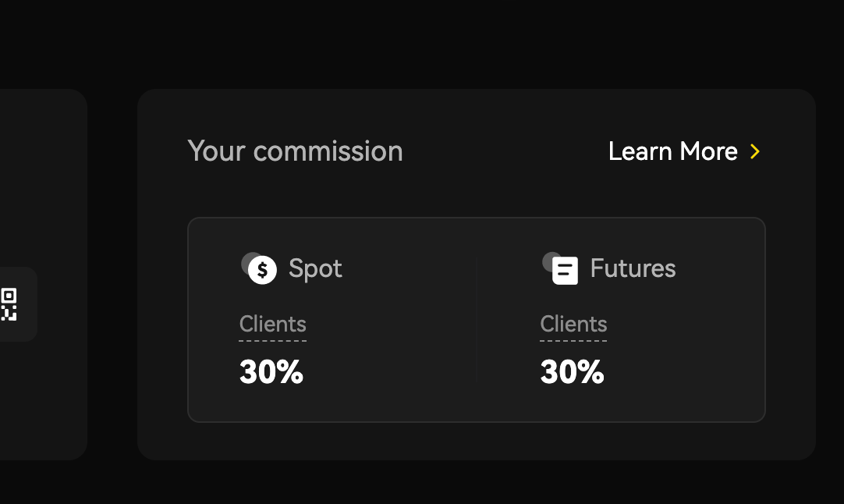Screen dimensions: 844x504
Task: Click the QR code icon
Action: point(9,304)
